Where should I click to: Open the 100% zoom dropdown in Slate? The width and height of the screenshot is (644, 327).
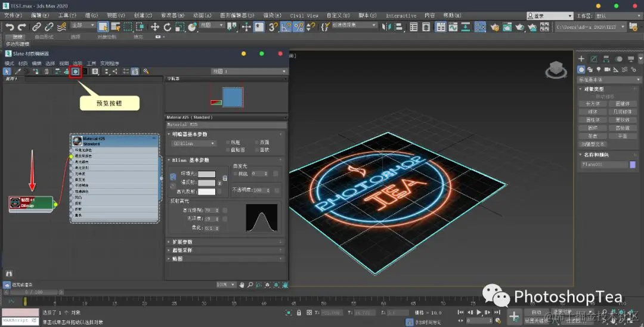[x=227, y=284]
